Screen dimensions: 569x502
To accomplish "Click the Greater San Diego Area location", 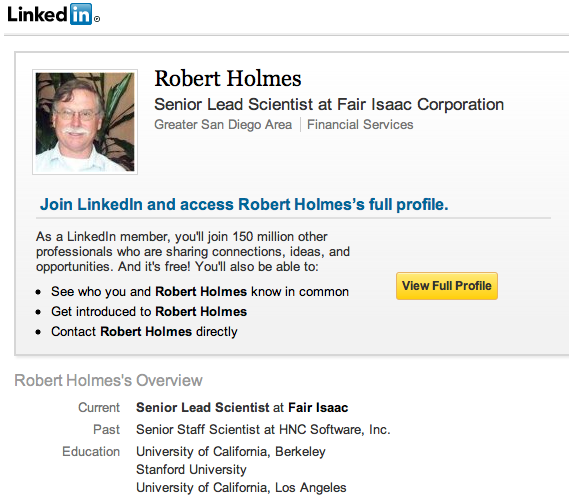I will click(x=223, y=125).
